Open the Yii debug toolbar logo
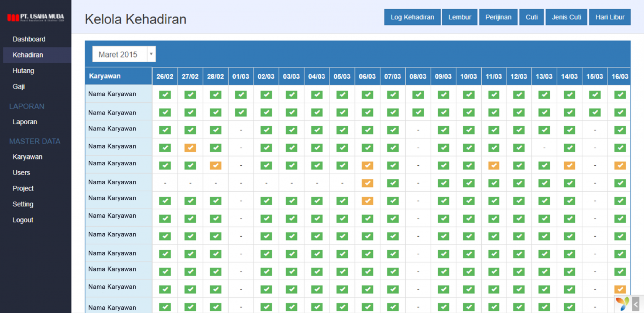Viewport: 644px width, 313px height. click(622, 303)
